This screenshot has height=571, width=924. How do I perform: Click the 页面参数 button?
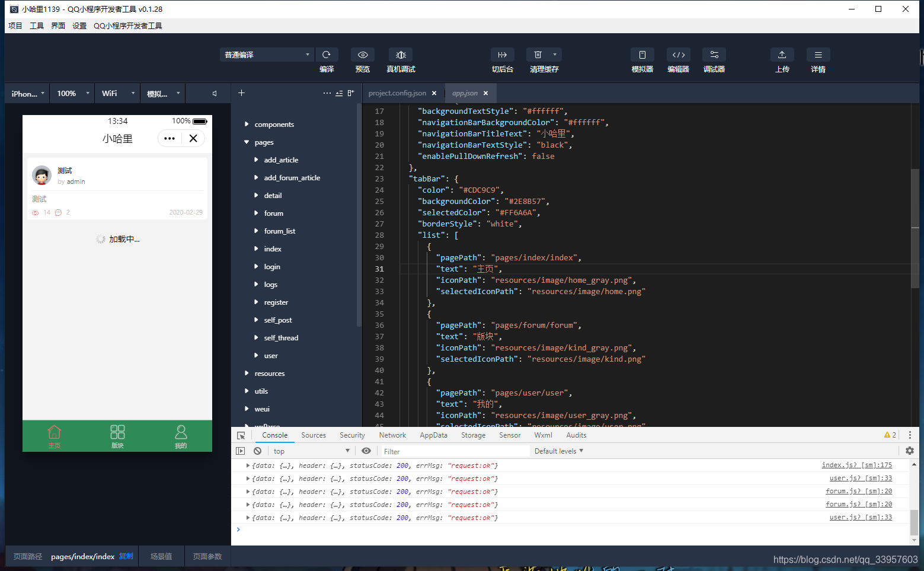click(207, 556)
